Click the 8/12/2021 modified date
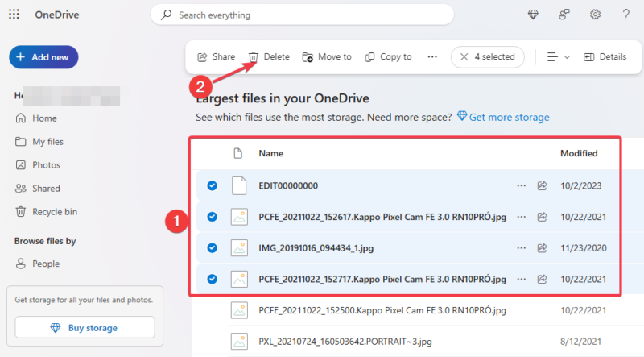 [580, 342]
